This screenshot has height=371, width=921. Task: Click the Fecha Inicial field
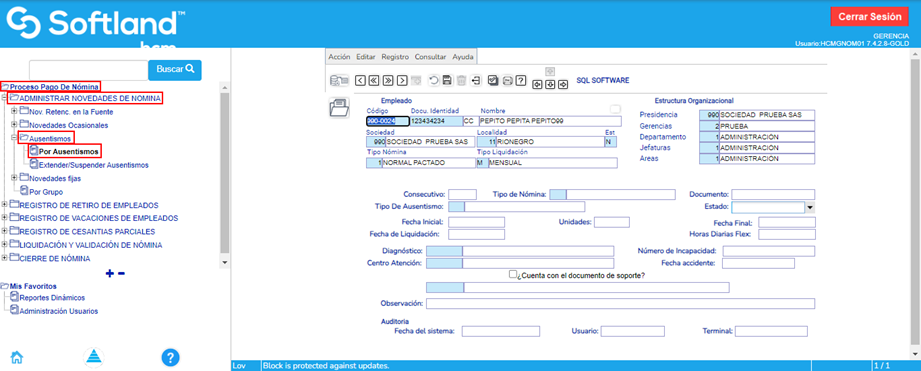(x=476, y=222)
